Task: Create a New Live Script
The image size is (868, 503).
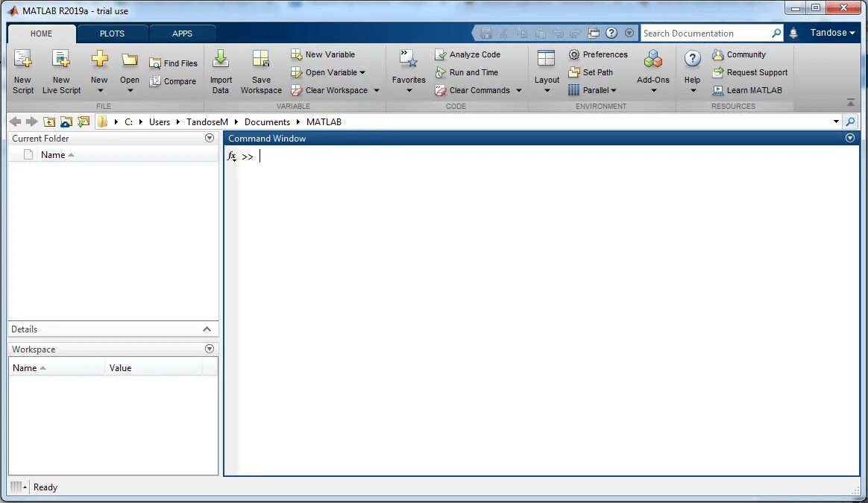Action: click(61, 72)
